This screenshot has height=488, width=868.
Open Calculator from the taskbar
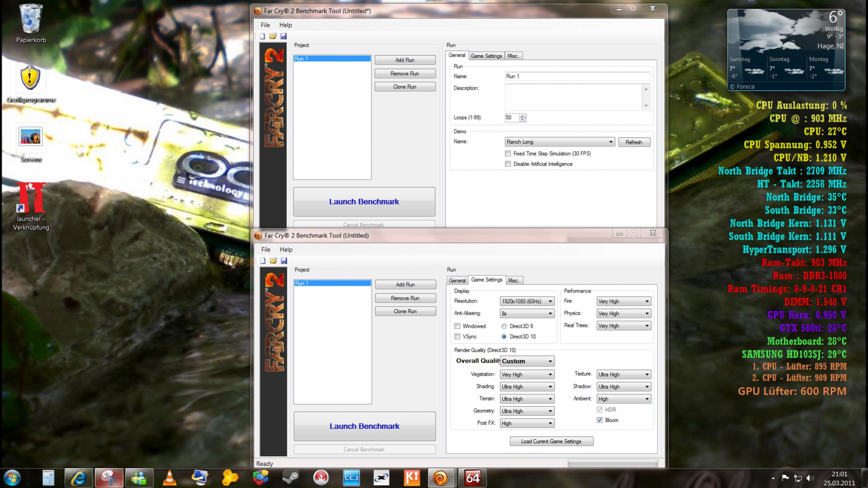pos(48,478)
